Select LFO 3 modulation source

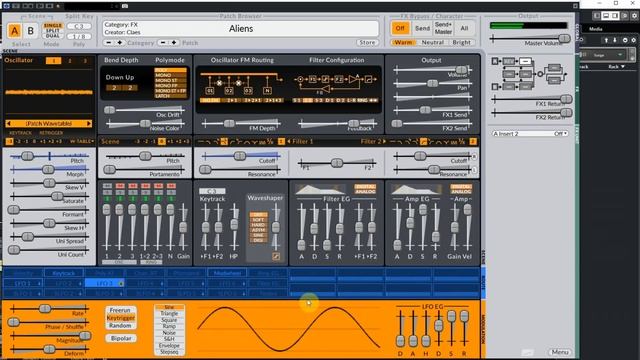click(104, 283)
